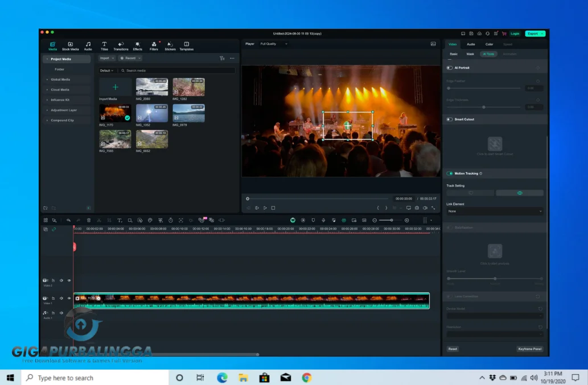The image size is (588, 385).
Task: Disable the Motion Tracking toggle
Action: (449, 173)
